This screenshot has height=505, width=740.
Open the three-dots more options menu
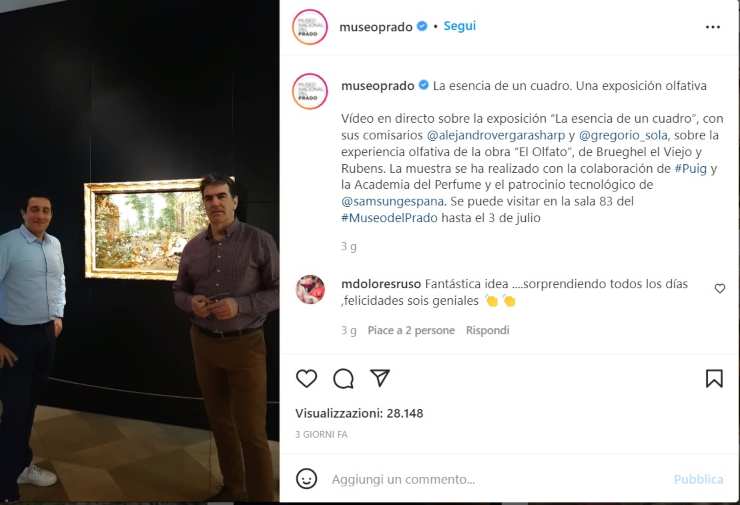point(713,27)
